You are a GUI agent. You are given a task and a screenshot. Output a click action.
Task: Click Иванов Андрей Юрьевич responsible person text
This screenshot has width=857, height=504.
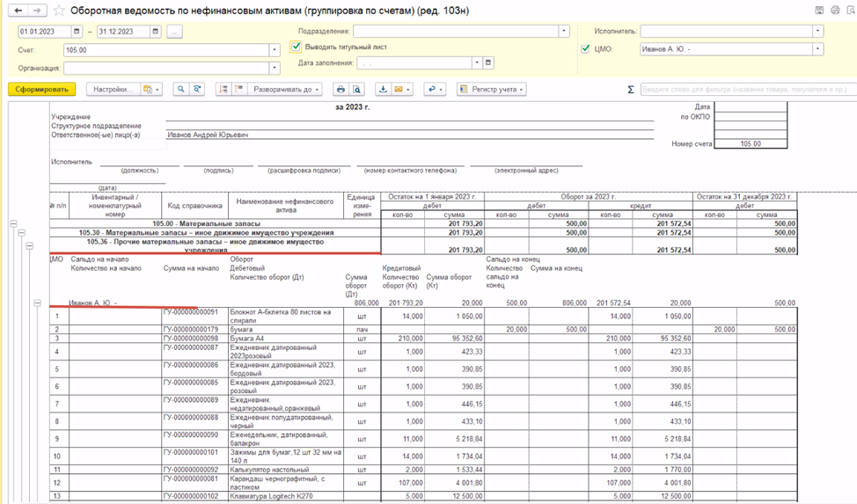tap(209, 135)
